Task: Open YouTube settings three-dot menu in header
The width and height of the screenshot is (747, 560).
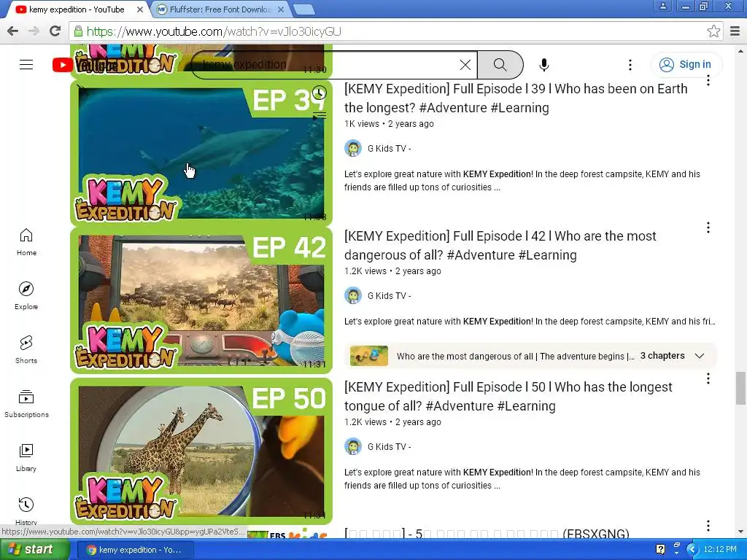Action: (x=630, y=65)
